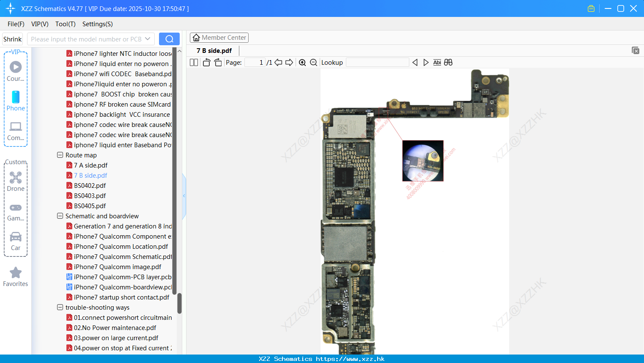Select the Phone sidebar category
The width and height of the screenshot is (644, 363).
pos(16,101)
